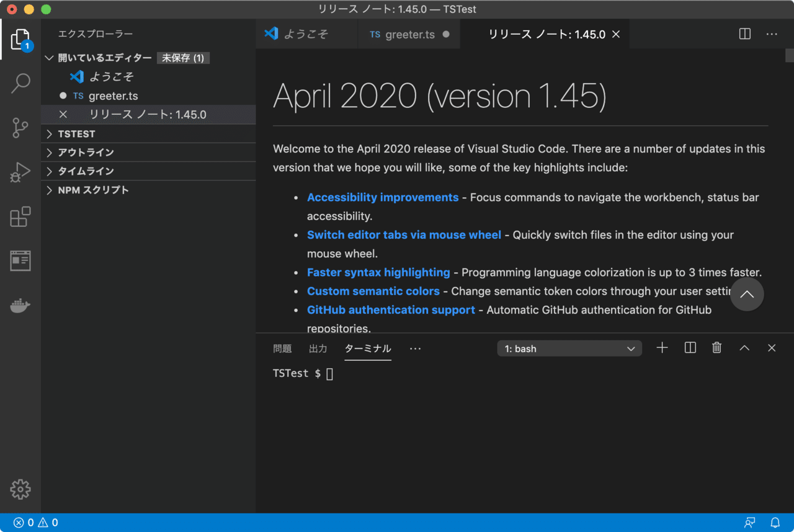Click into the terminal input prompt
The width and height of the screenshot is (794, 532).
pos(372,373)
